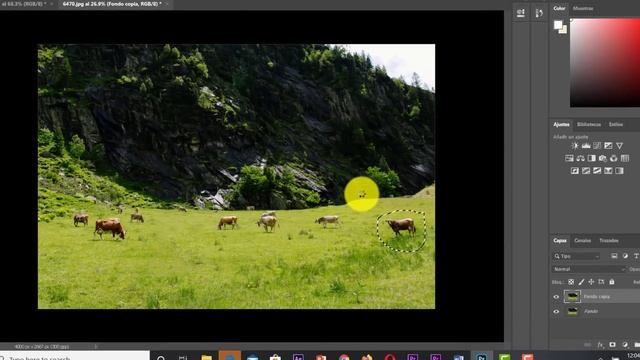Screen dimensions: 640x360
Task: Filter layers panel by adjustment layers
Action: (x=625, y=256)
